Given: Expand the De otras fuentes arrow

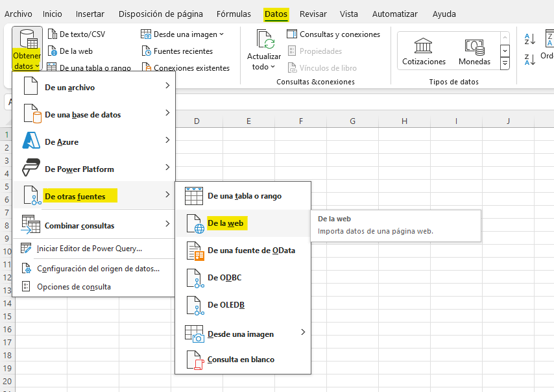Looking at the screenshot, I should coord(167,195).
